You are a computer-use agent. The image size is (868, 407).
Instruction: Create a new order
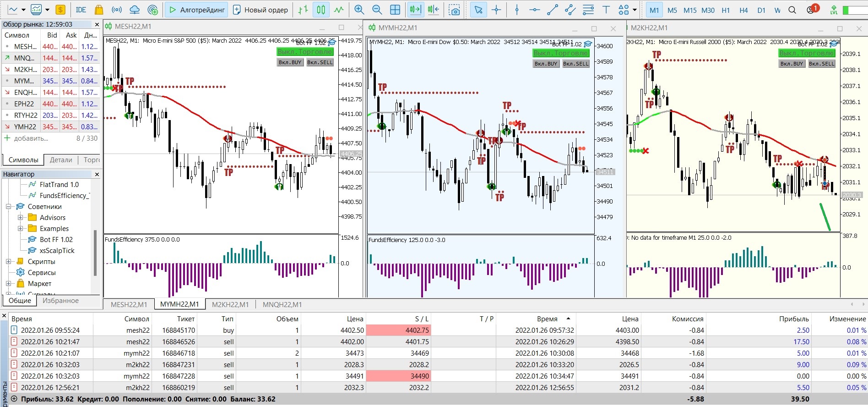[x=260, y=10]
